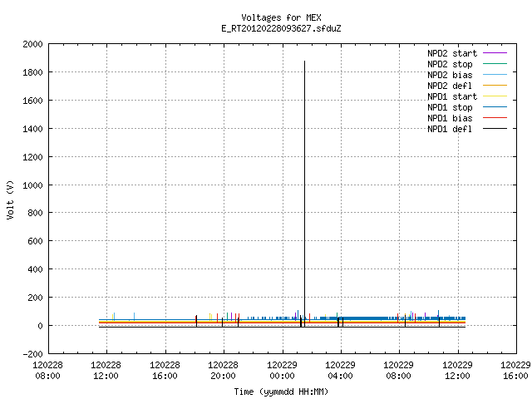
Task: Click the '120229 04:00' time axis label
Action: (x=341, y=371)
